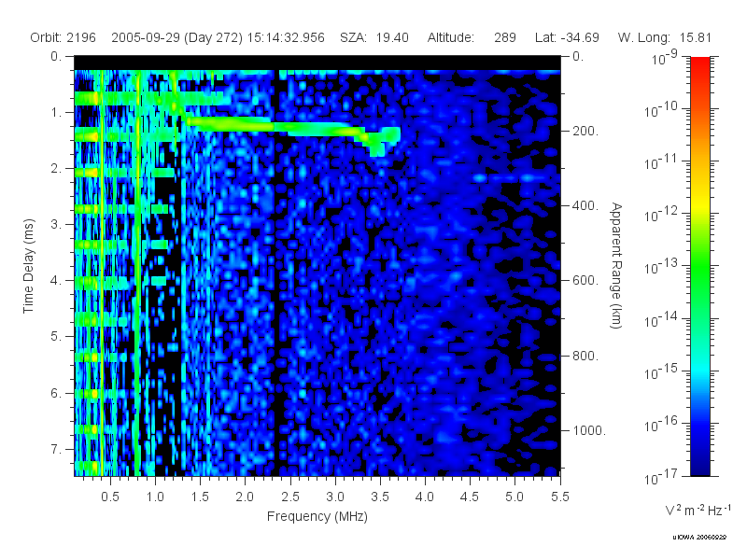747x560 pixels.
Task: Click the '2.0' frequency tick label
Action: (245, 497)
